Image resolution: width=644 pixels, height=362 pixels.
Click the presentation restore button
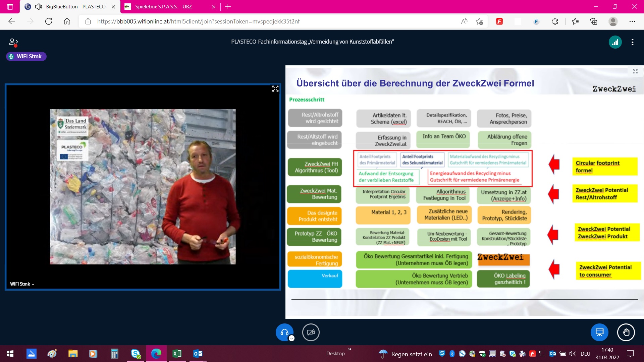point(599,332)
